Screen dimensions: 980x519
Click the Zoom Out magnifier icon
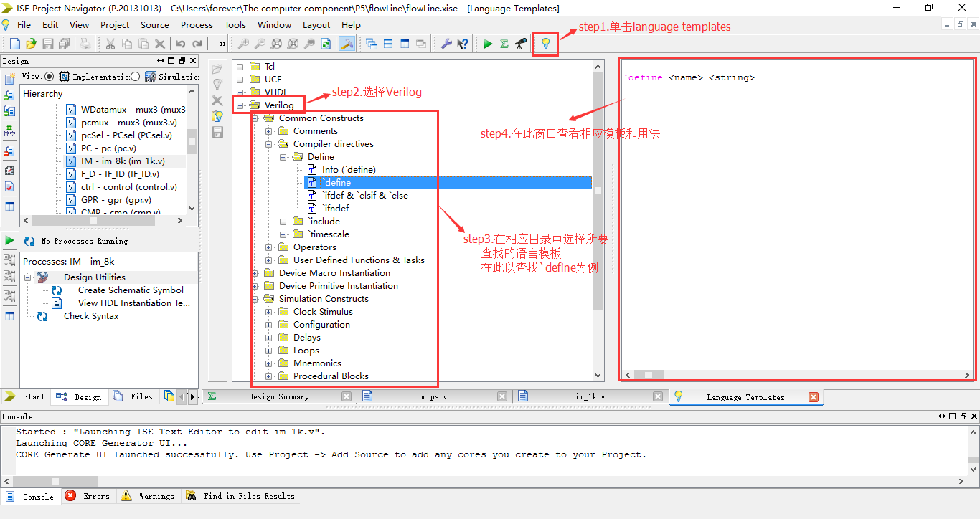coord(260,44)
